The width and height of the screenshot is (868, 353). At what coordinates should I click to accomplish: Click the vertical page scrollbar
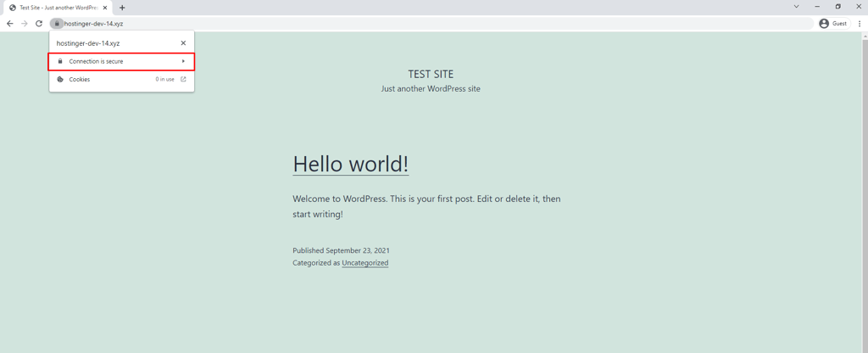tap(865, 192)
